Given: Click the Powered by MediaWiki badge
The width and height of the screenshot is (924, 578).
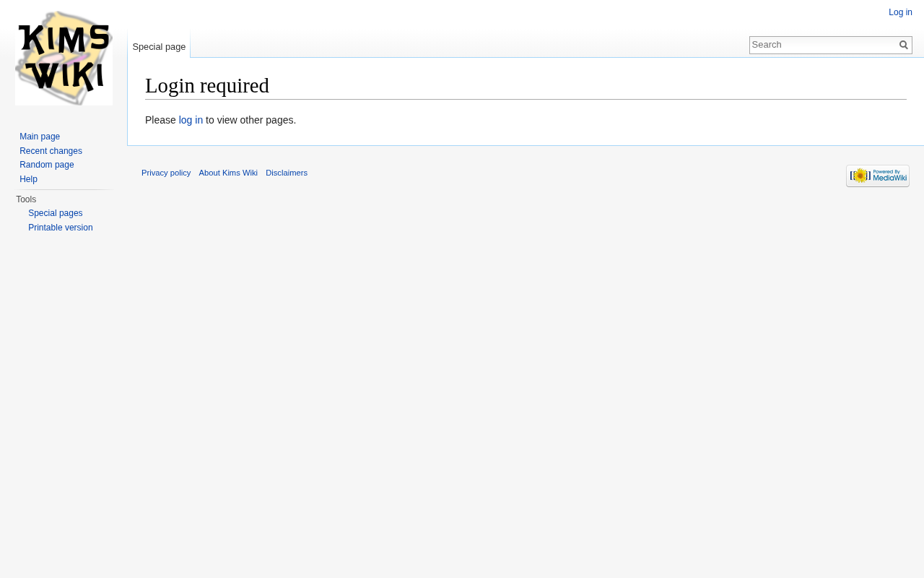Looking at the screenshot, I should (x=877, y=176).
